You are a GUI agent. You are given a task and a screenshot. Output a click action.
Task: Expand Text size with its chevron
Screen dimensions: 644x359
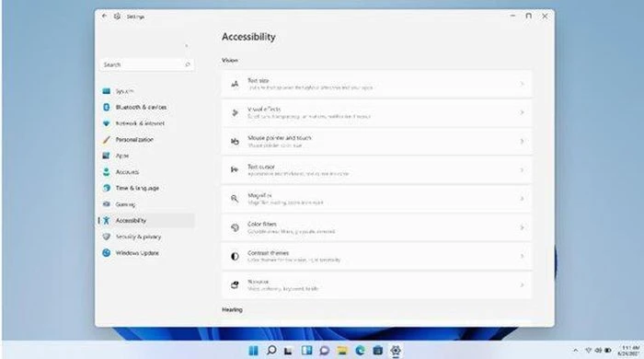pyautogui.click(x=522, y=84)
